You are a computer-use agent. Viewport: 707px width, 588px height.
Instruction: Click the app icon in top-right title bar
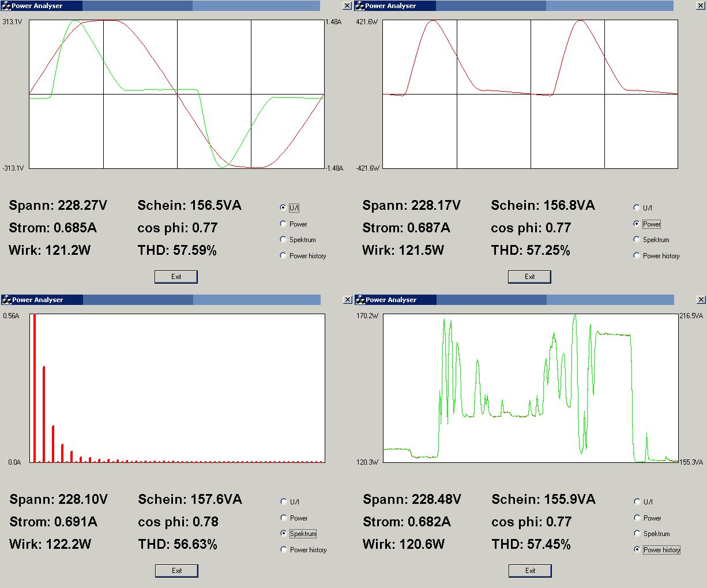point(360,6)
